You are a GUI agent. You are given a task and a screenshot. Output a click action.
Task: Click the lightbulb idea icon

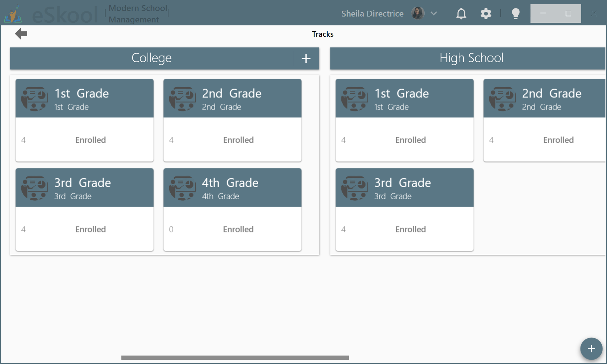515,13
